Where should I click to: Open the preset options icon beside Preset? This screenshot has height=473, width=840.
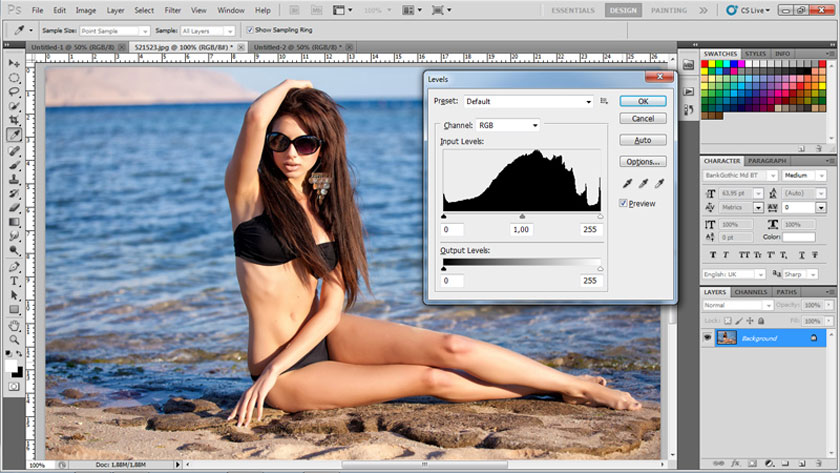click(x=604, y=101)
